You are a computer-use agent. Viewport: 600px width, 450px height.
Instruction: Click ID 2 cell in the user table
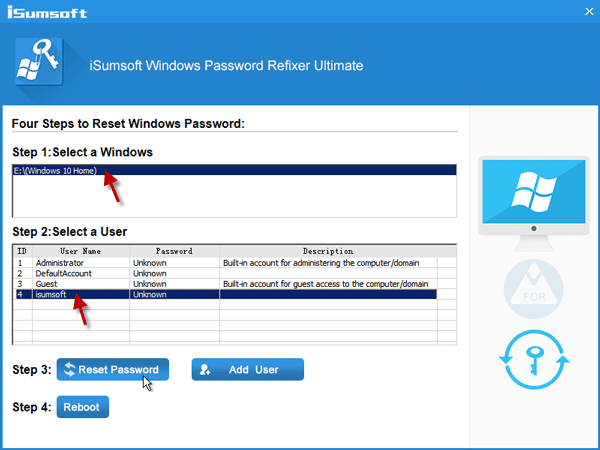tap(23, 273)
